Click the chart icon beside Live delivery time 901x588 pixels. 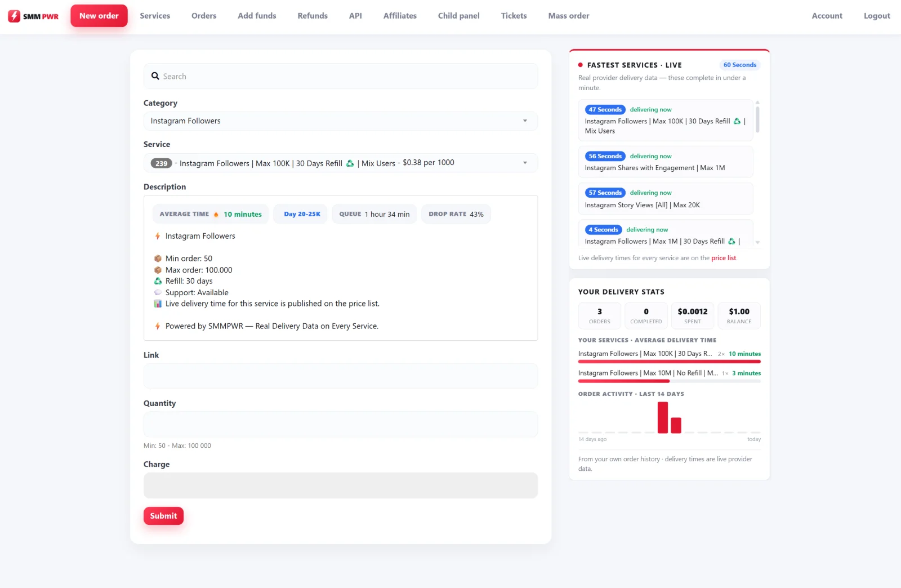[x=158, y=304]
